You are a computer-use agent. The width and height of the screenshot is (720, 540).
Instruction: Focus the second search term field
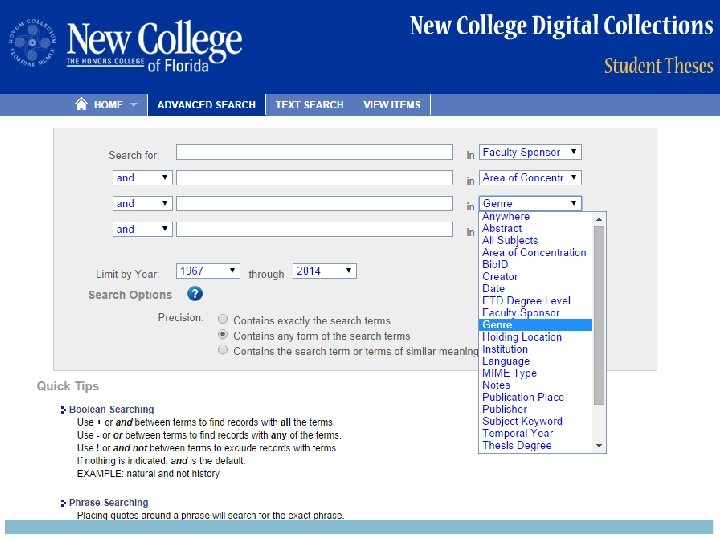[314, 178]
